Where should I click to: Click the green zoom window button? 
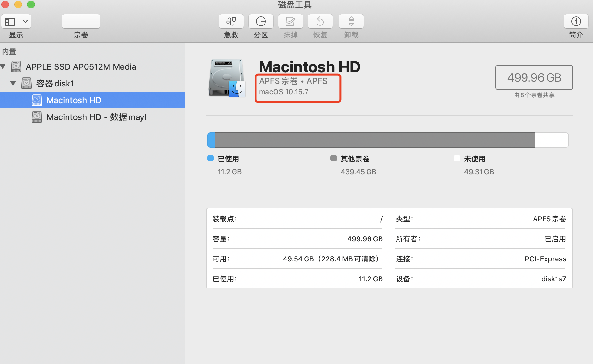[31, 5]
